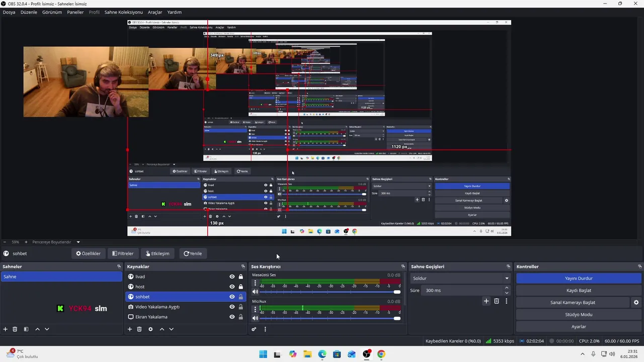Open the Görünüm menu
The image size is (644, 362).
[52, 12]
